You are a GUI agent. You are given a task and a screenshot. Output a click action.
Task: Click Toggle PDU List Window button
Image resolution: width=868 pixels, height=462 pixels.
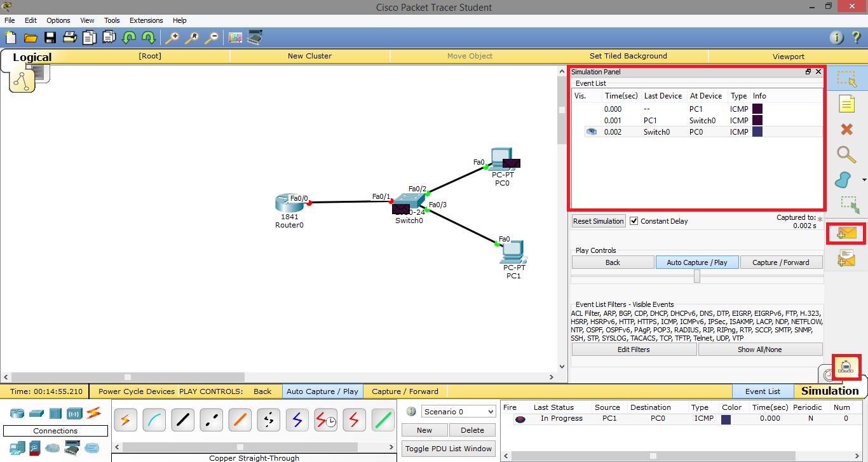coord(449,449)
